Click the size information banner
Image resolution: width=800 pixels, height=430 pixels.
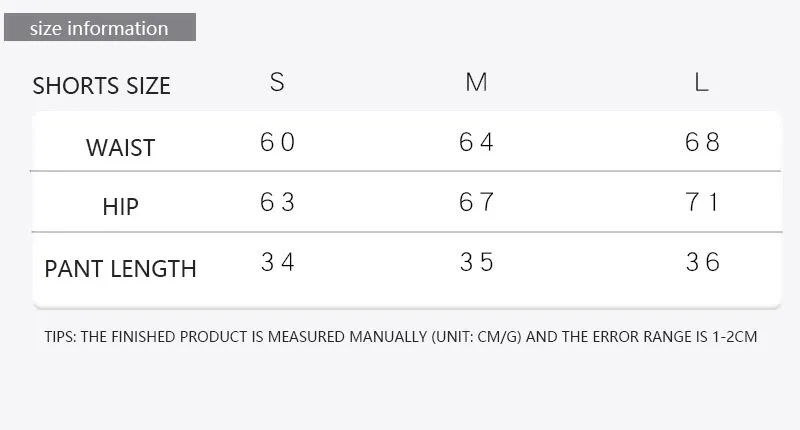click(100, 27)
